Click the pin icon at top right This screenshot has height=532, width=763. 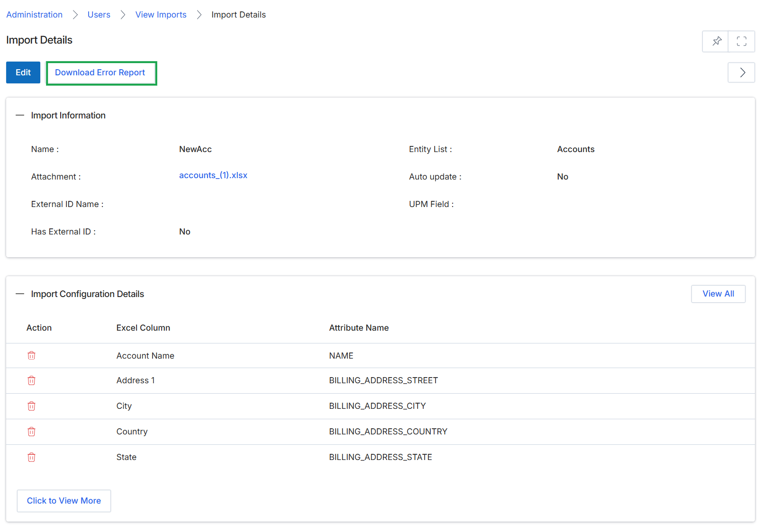coord(716,41)
